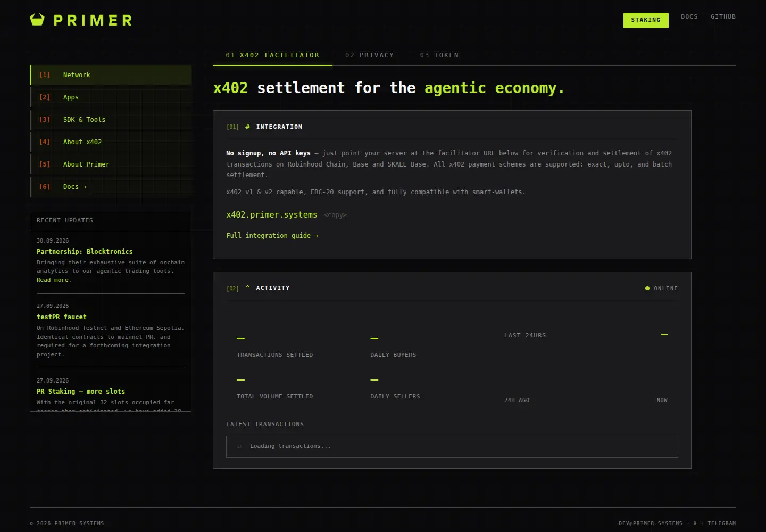Visit the GitHub header link

pyautogui.click(x=723, y=16)
